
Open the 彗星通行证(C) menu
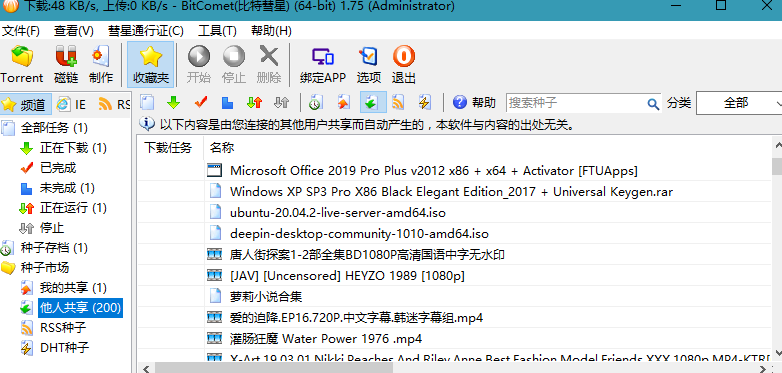[146, 31]
